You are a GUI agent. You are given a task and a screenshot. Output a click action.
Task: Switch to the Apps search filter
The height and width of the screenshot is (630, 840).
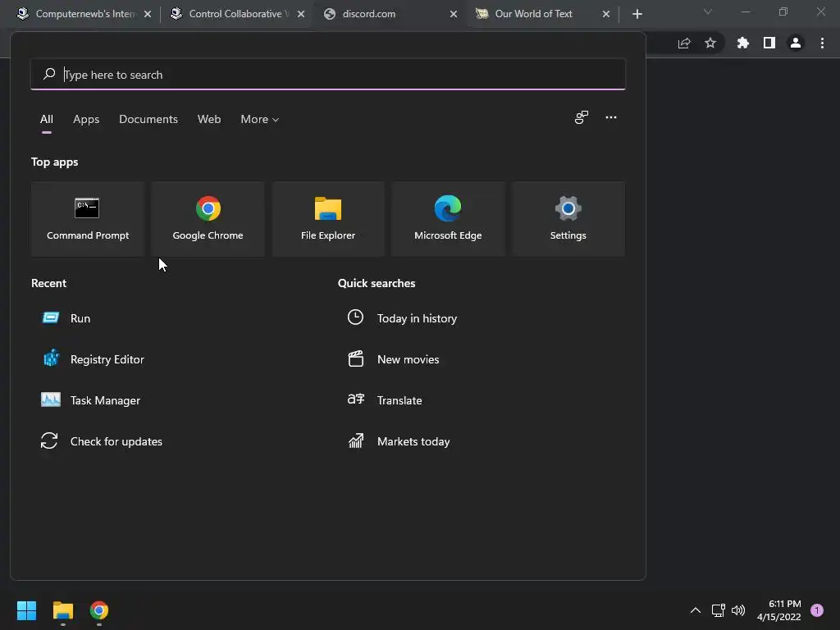86,119
